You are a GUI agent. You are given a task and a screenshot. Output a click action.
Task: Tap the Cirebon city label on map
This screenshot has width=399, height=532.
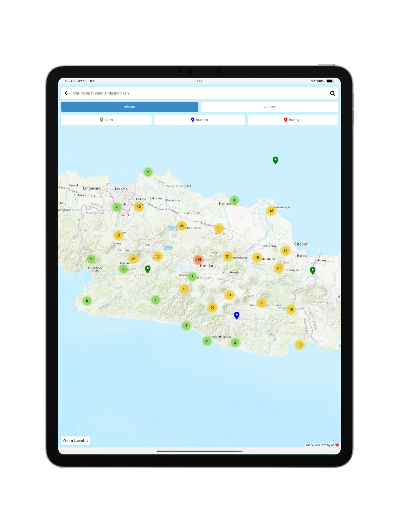301,244
